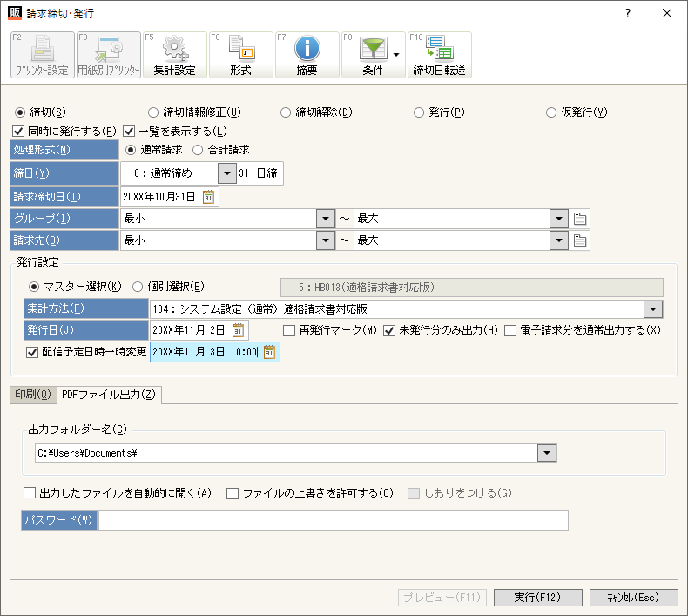Click the パスワード input field
The image size is (688, 616).
[x=334, y=520]
